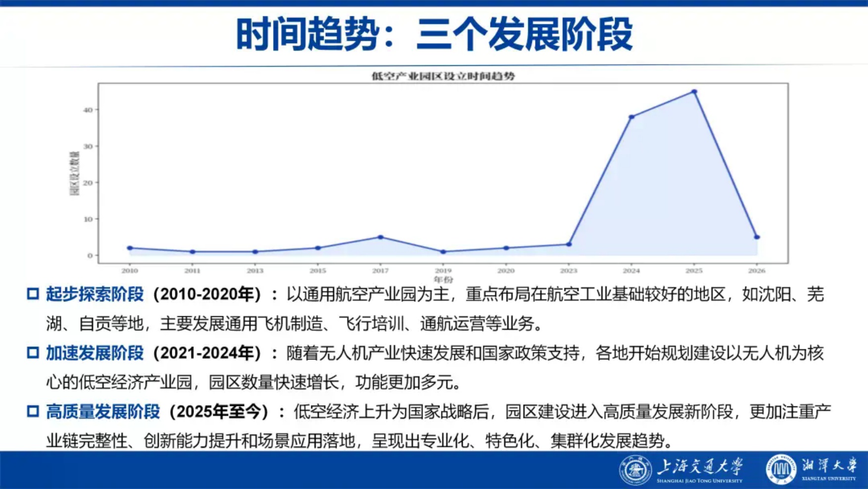Click the x-axis caption 年份
This screenshot has width=868, height=489.
(443, 280)
